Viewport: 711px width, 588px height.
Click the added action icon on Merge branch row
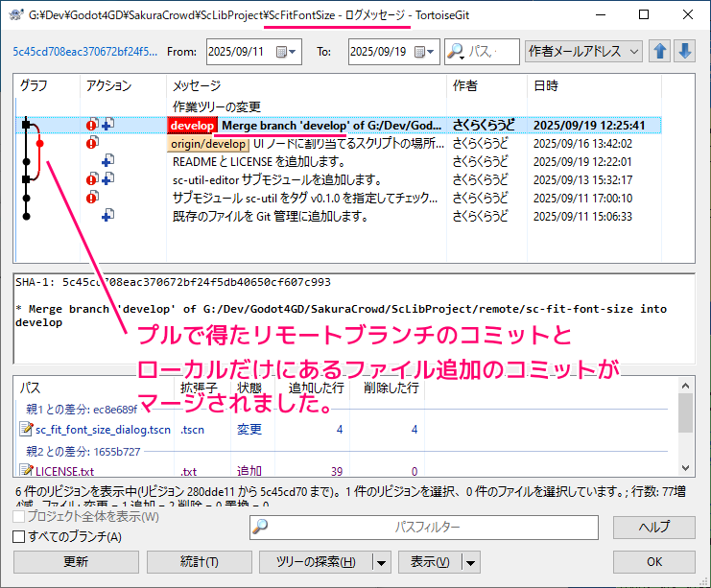pyautogui.click(x=107, y=124)
